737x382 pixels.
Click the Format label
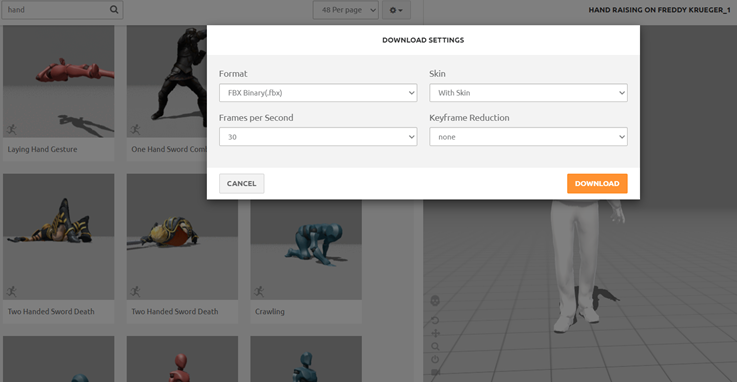pos(233,74)
